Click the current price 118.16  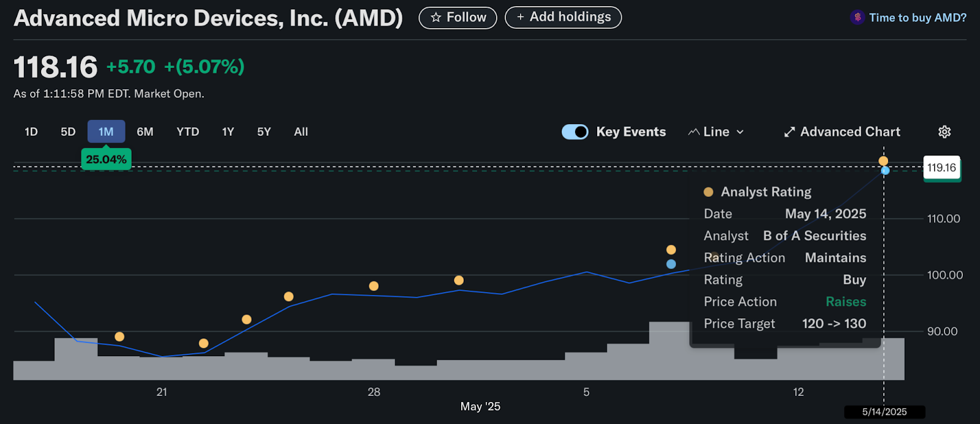pyautogui.click(x=56, y=67)
